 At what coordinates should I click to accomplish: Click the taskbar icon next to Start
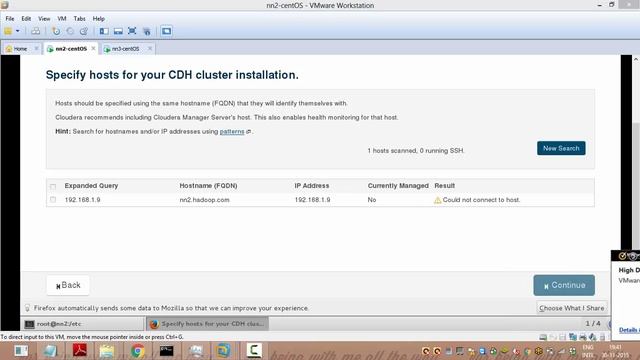(50, 351)
